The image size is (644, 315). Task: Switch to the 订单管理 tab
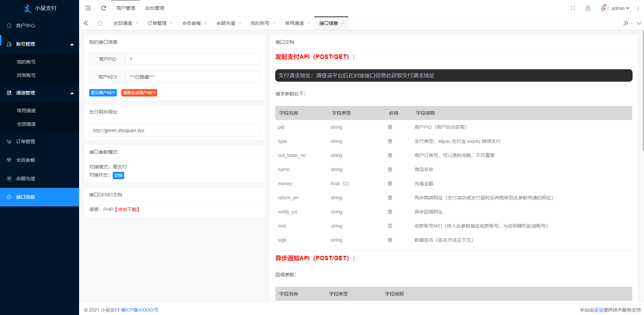(x=157, y=23)
